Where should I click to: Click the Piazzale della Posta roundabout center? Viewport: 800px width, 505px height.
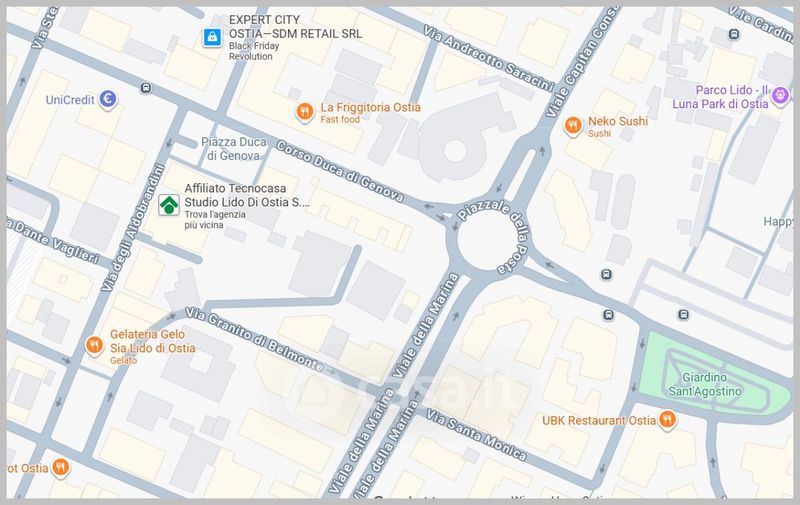click(x=488, y=240)
